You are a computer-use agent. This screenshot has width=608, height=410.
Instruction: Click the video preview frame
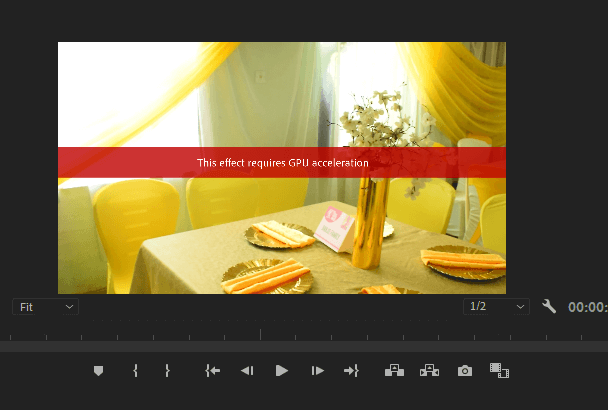[x=282, y=168]
